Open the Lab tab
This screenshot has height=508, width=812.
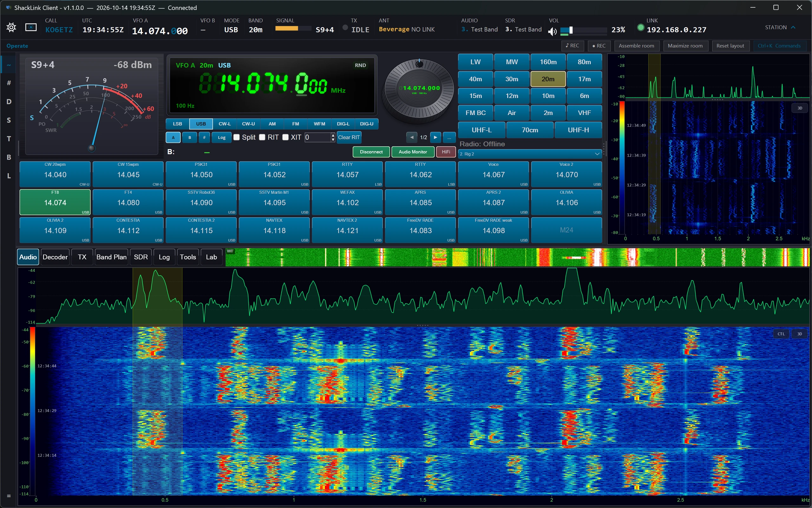(x=211, y=257)
